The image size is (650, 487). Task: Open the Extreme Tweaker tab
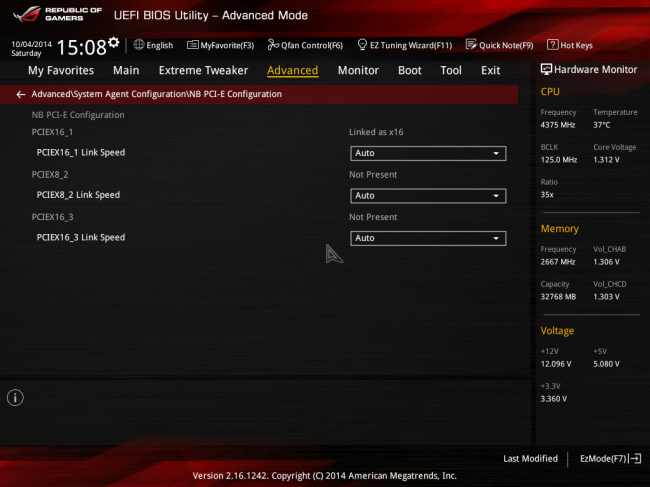(x=203, y=70)
